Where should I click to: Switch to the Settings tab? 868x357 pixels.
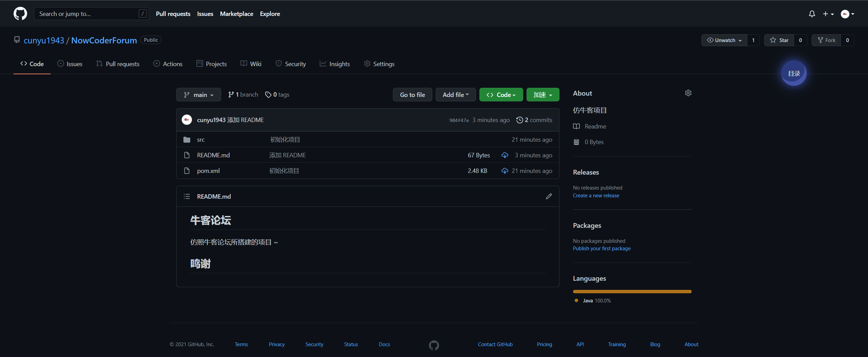point(379,64)
